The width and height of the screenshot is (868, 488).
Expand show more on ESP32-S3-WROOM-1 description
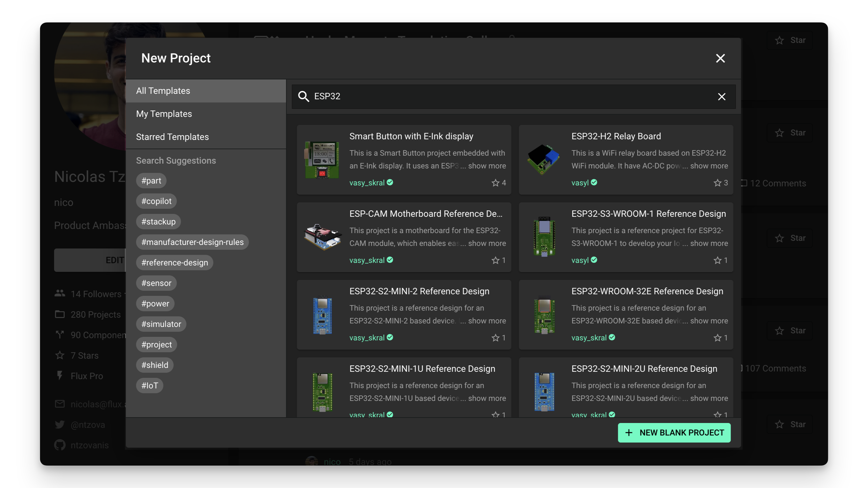pos(709,243)
